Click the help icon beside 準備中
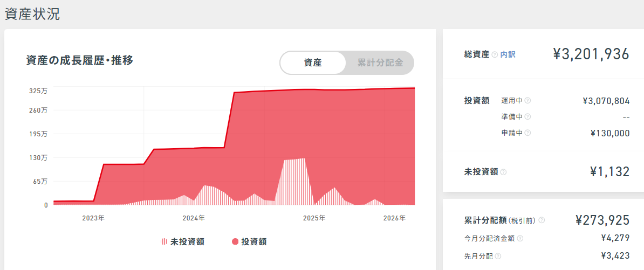644x270 pixels. [527, 116]
